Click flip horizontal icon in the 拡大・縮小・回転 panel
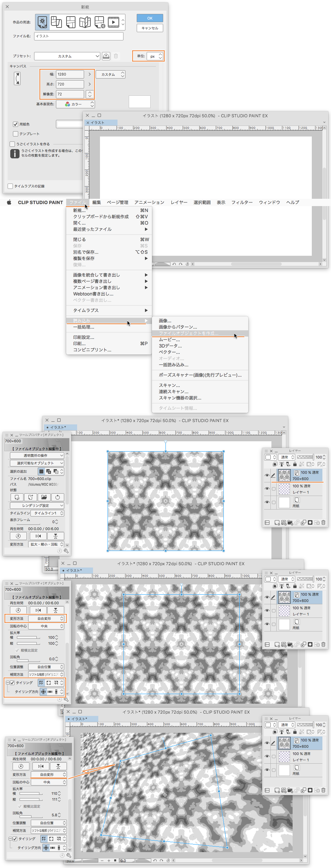 click(38, 536)
